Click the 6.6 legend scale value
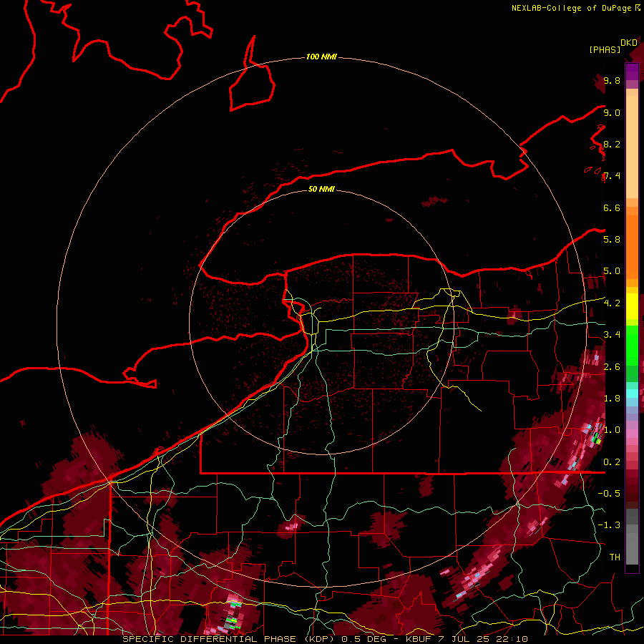This screenshot has height=644, width=644. (x=612, y=208)
